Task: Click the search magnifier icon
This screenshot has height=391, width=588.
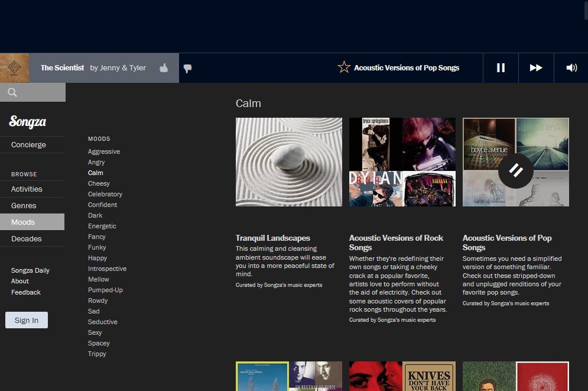Action: coord(12,92)
